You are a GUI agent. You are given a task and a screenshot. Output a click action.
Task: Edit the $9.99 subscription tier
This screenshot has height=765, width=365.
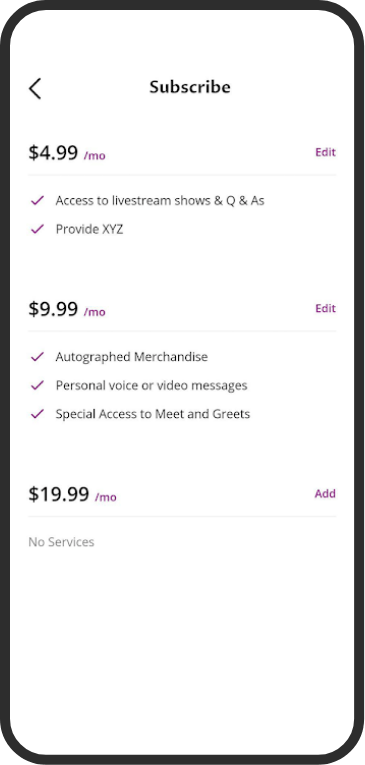click(x=325, y=308)
